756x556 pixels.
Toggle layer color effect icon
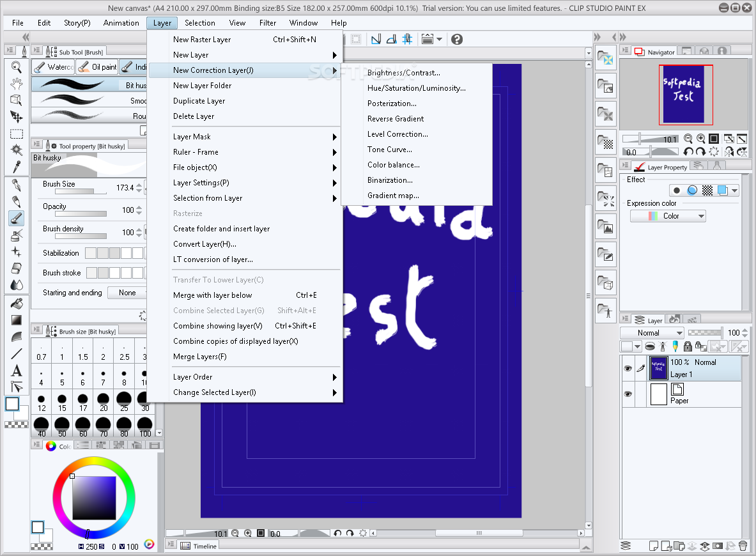point(722,190)
